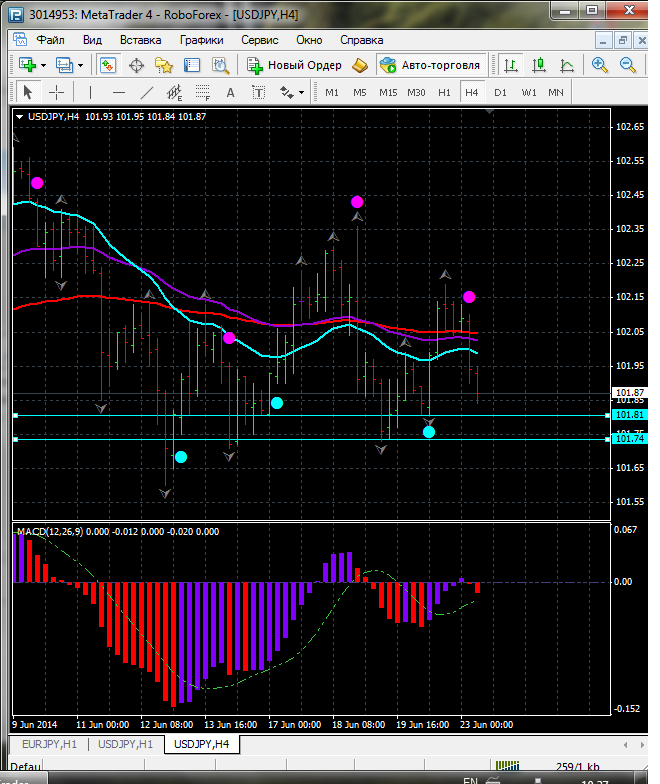This screenshot has width=660, height=784.
Task: Switch to the EURJPY,H1 chart tab
Action: (48, 744)
